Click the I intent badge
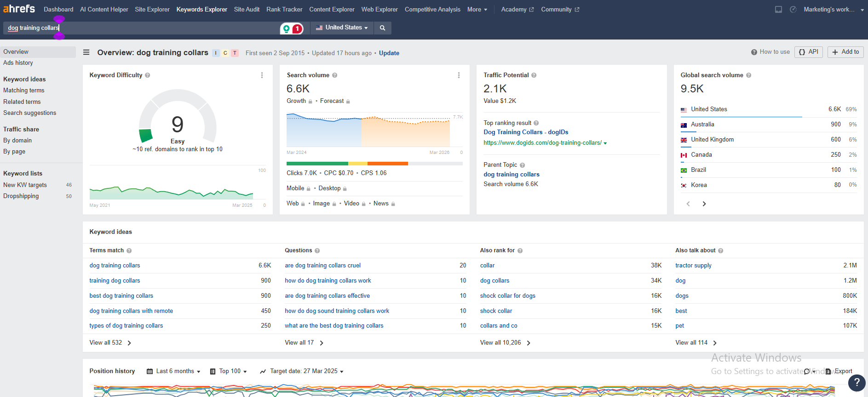 coord(216,53)
